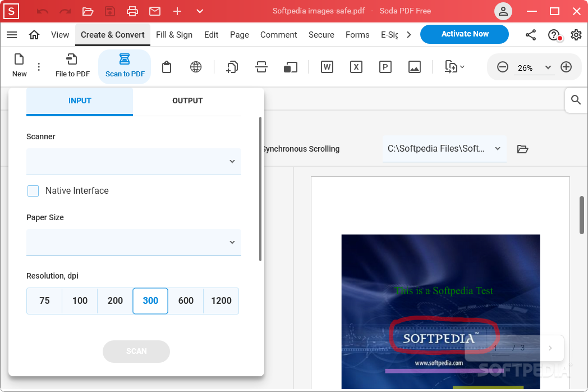
Task: Click the plus icon in title bar
Action: pos(177,11)
